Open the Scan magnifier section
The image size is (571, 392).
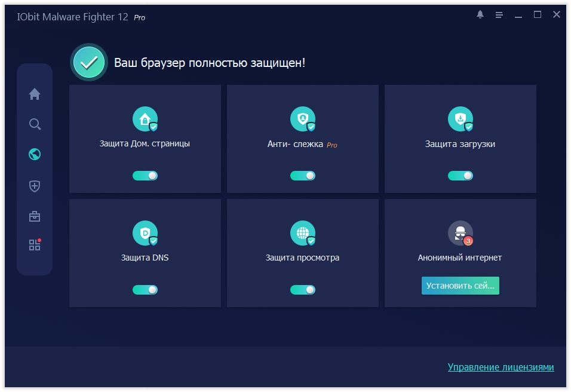click(35, 124)
